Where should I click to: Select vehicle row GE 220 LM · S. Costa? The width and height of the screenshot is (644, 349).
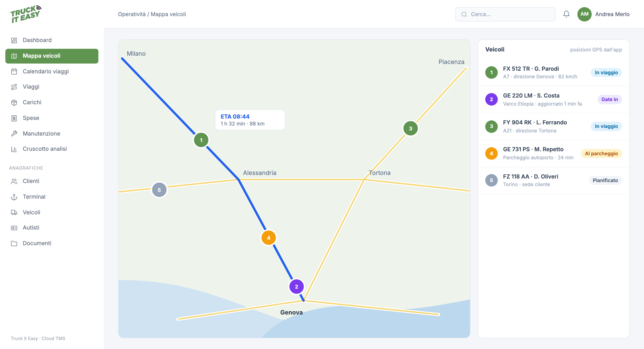coord(553,100)
